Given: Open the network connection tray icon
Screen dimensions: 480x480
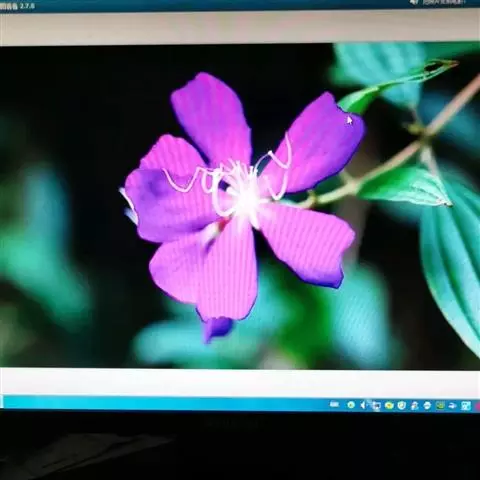Looking at the screenshot, I should click(x=376, y=406).
